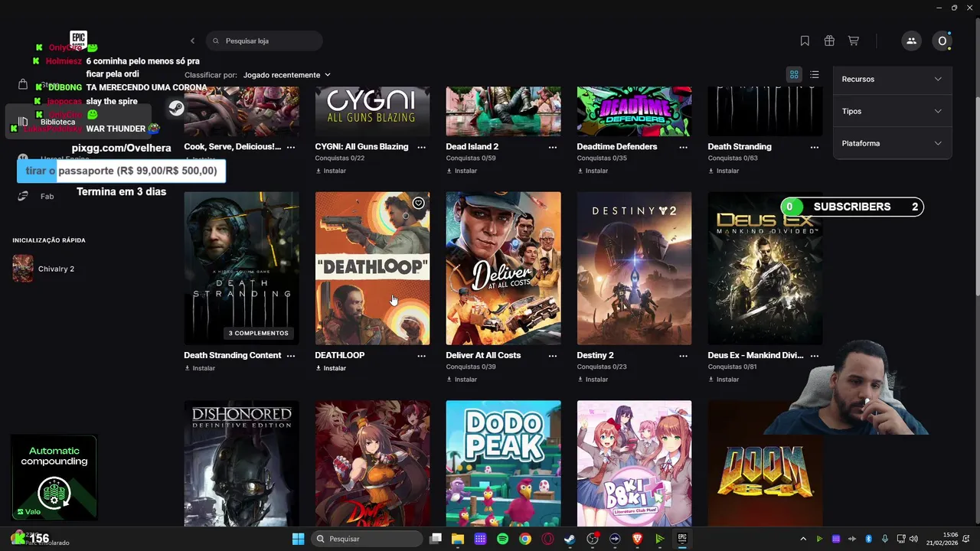980x551 pixels.
Task: Click the 'Pesquisar loja' search field
Action: click(x=264, y=41)
